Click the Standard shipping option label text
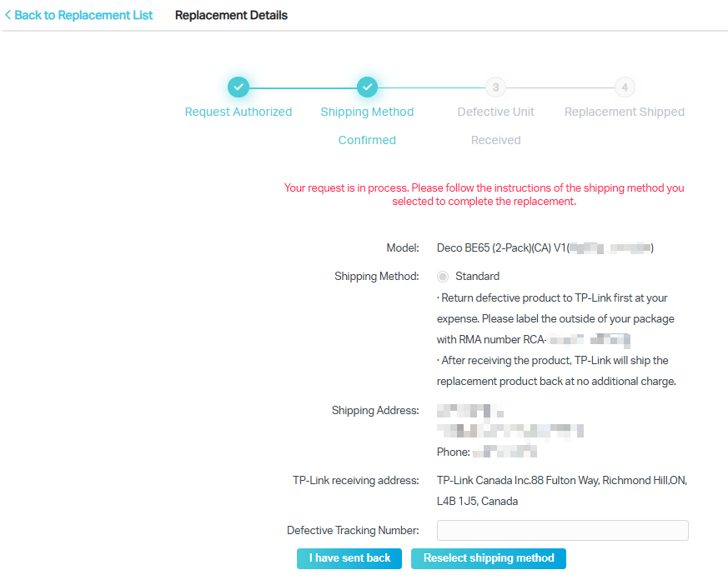Image resolution: width=728 pixels, height=585 pixels. (x=478, y=276)
